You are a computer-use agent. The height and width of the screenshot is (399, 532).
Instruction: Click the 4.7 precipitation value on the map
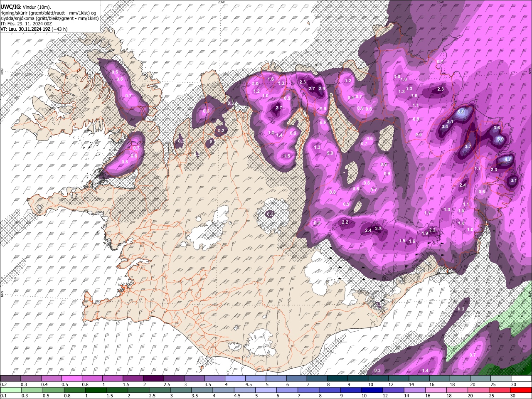coord(507,159)
